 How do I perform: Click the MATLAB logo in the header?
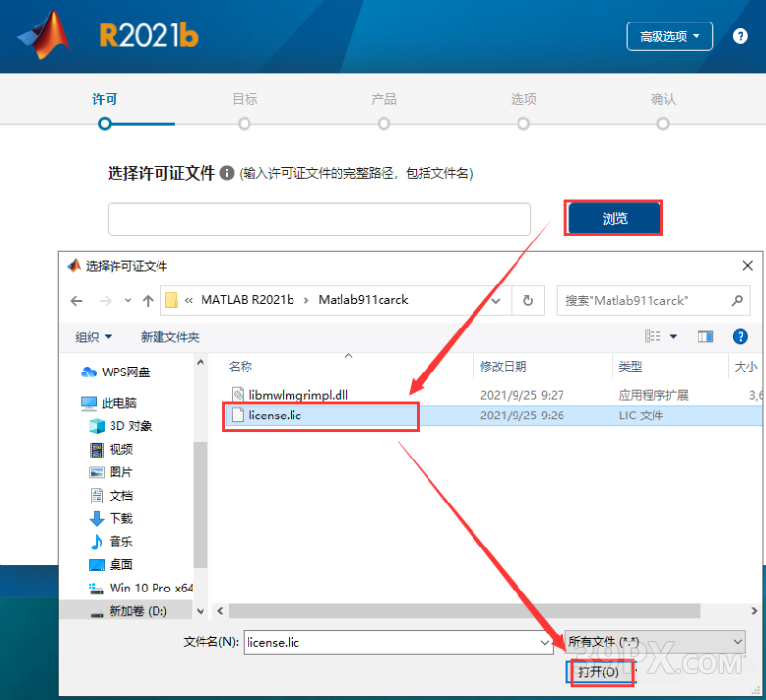point(44,35)
